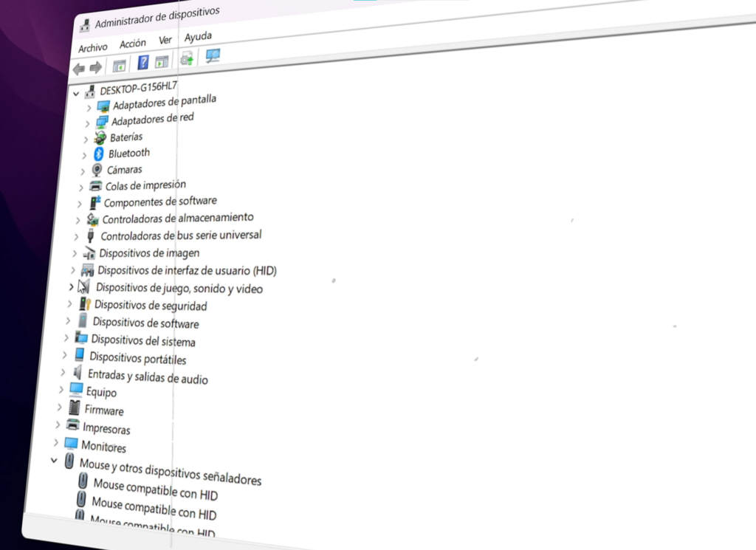Click the forward arrow in the toolbar
The image size is (756, 550).
[96, 68]
